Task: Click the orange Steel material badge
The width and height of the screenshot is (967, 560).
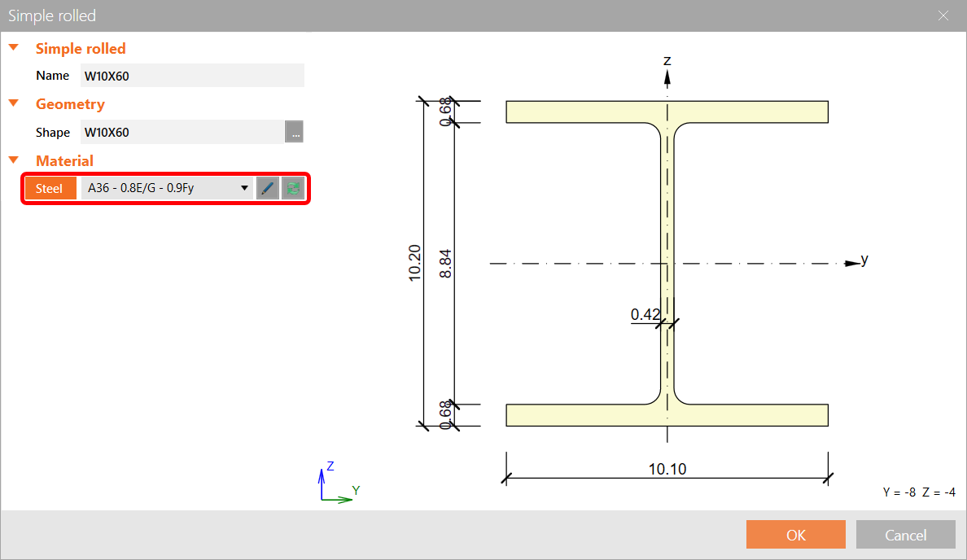Action: (50, 187)
